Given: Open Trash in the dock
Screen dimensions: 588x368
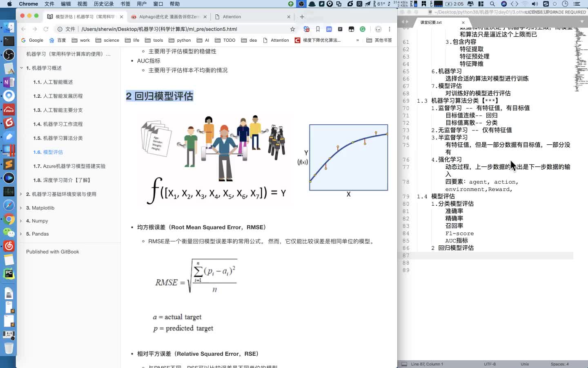Looking at the screenshot, I should click(9, 348).
